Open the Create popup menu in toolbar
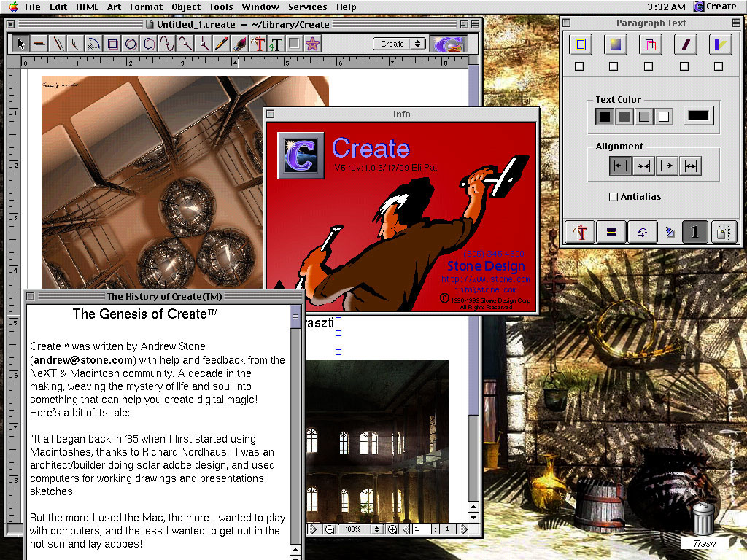 pos(399,44)
